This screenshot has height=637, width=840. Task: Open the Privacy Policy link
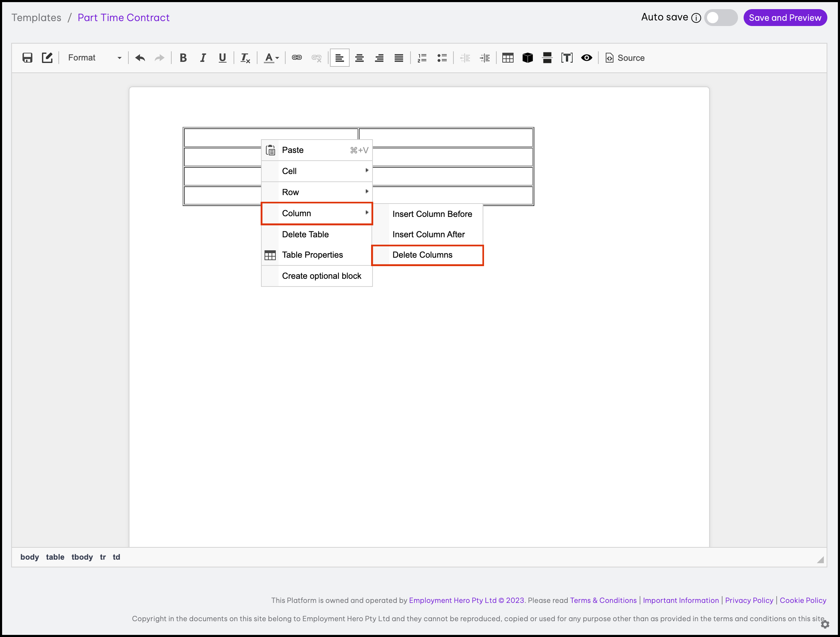tap(749, 600)
